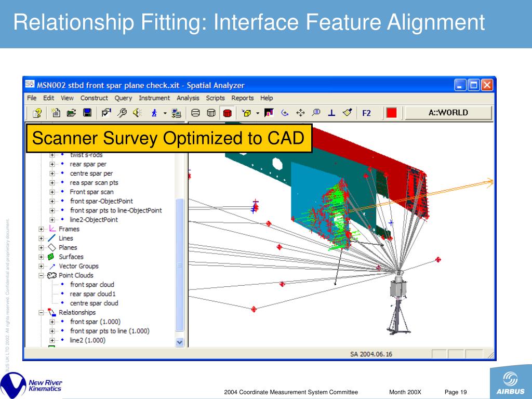Screen dimensions: 532x399
Task: Click the magnifier zoom icon
Action: pos(316,113)
